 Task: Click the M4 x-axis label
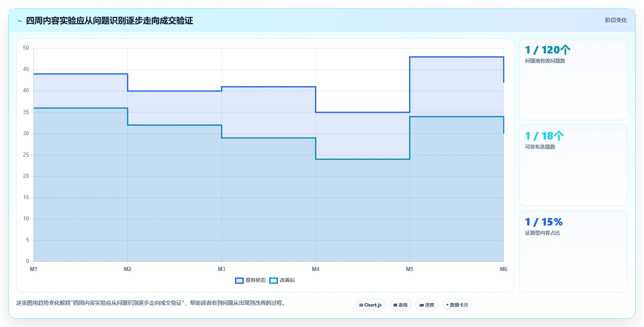pos(316,269)
